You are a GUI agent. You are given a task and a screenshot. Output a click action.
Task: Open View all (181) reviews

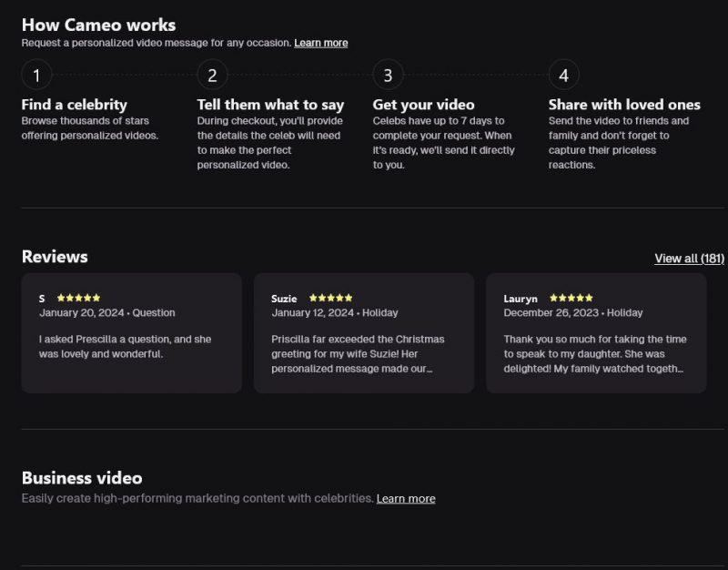click(689, 259)
